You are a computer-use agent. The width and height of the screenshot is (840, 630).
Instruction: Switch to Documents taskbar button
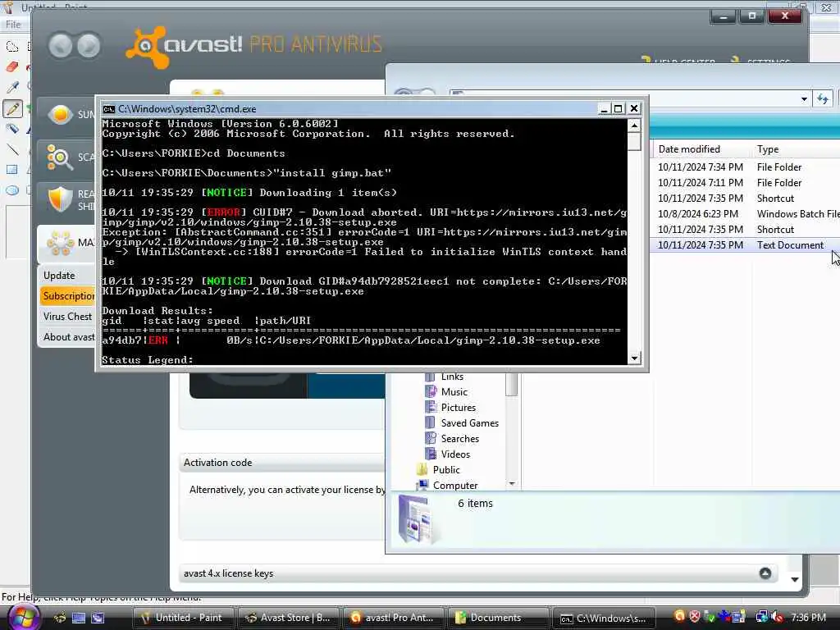(x=499, y=618)
